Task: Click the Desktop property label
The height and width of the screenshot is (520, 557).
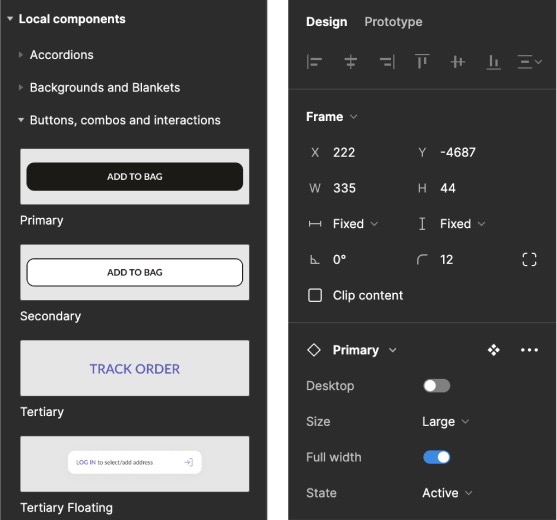Action: click(330, 386)
